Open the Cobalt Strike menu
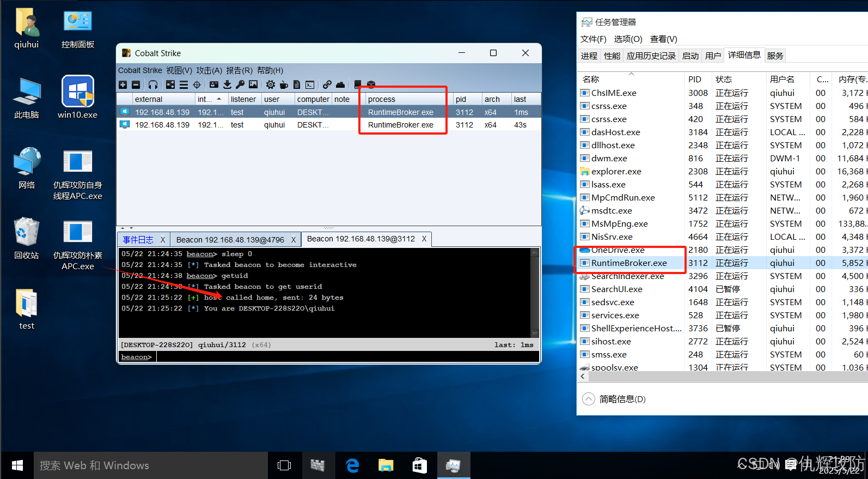 pyautogui.click(x=140, y=70)
